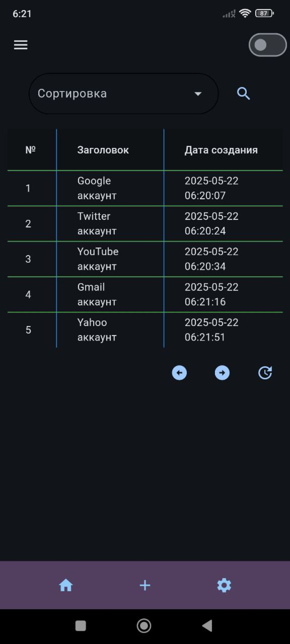This screenshot has height=644, width=290.
Task: Open the Сортировка dropdown
Action: pos(116,93)
